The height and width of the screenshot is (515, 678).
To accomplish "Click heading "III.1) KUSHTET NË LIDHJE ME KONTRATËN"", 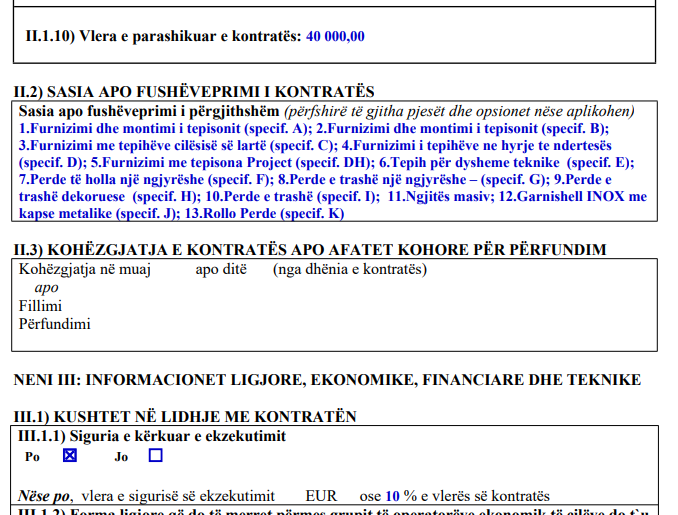I will point(184,416).
